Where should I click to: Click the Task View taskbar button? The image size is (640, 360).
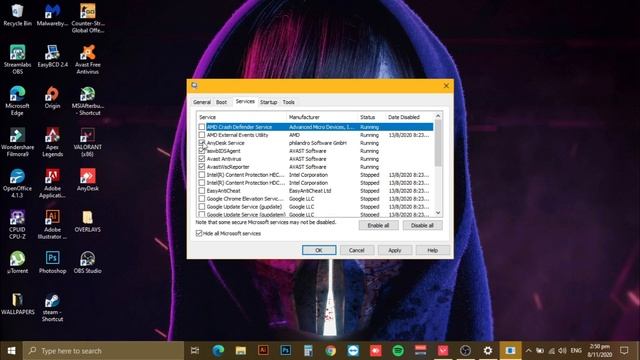(x=195, y=350)
